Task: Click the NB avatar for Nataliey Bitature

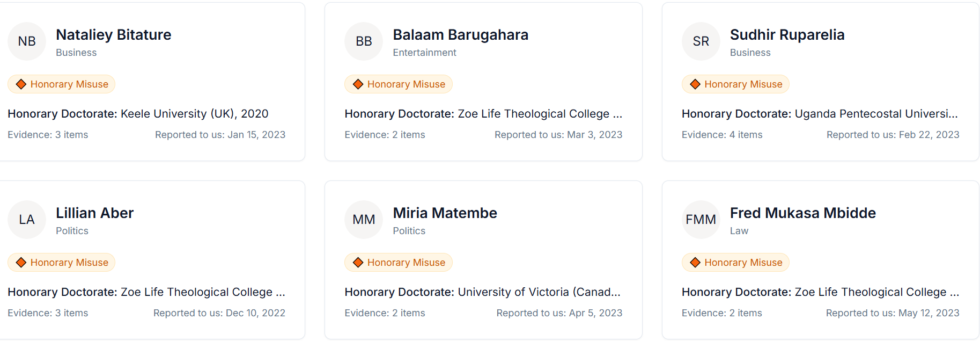Action: [x=27, y=41]
